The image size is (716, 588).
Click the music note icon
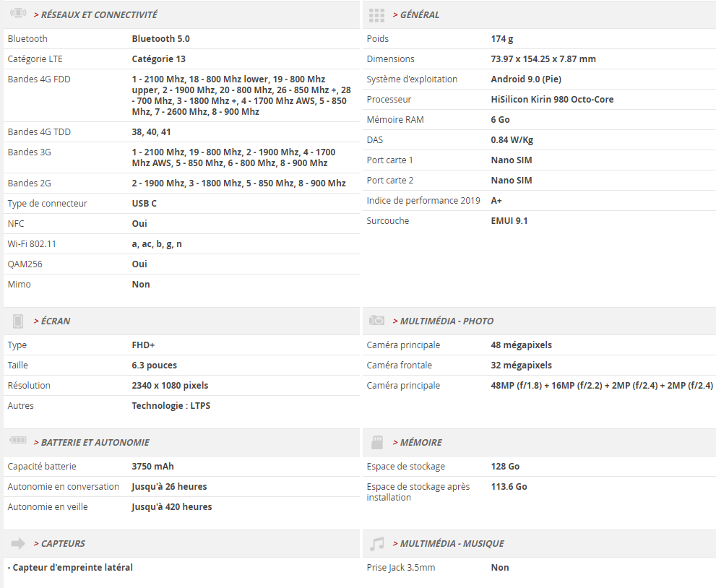click(x=376, y=543)
